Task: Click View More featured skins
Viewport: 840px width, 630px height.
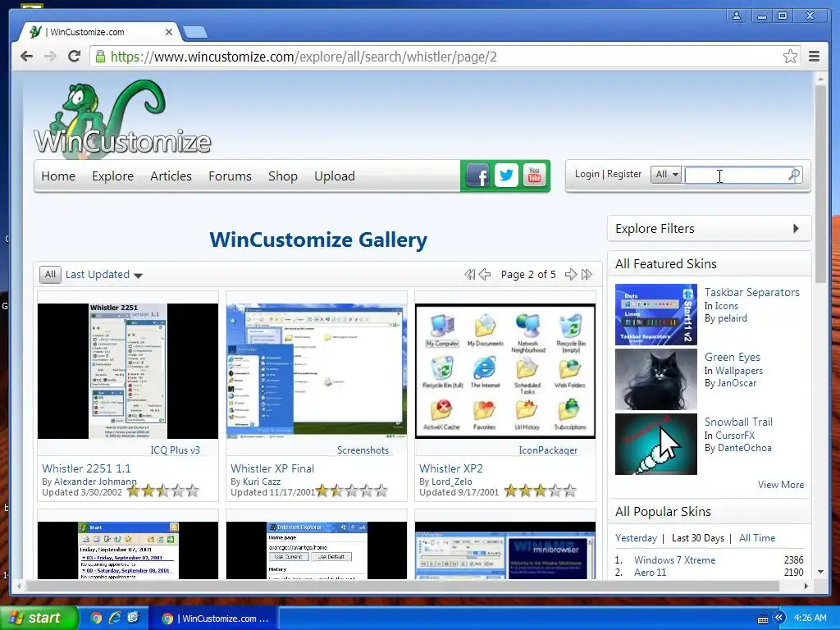Action: pyautogui.click(x=781, y=484)
